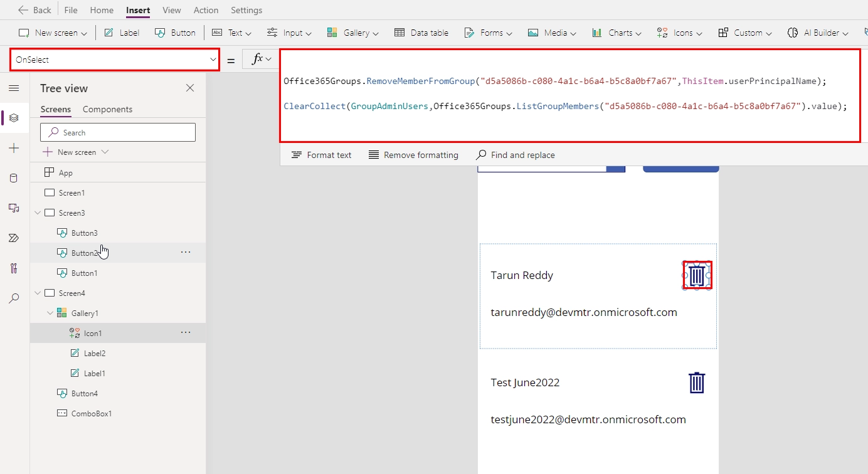Open the Power Automate icon in sidebar

point(14,238)
